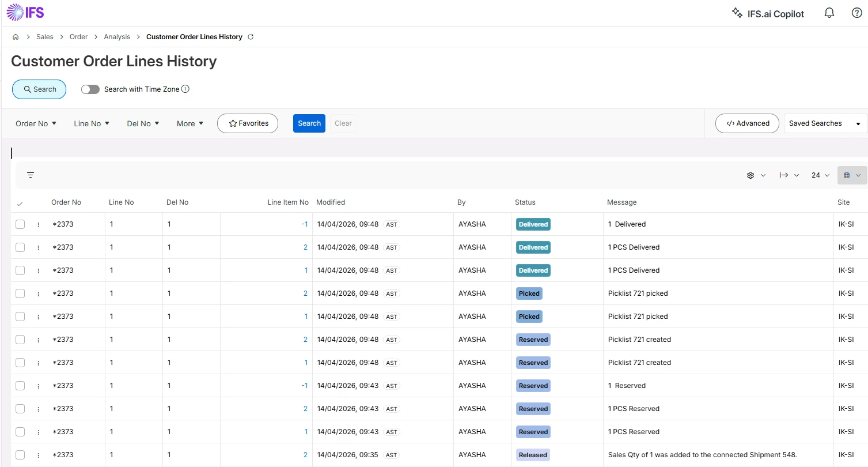Open the Advanced search button
Image resolution: width=868 pixels, height=467 pixels.
click(747, 123)
